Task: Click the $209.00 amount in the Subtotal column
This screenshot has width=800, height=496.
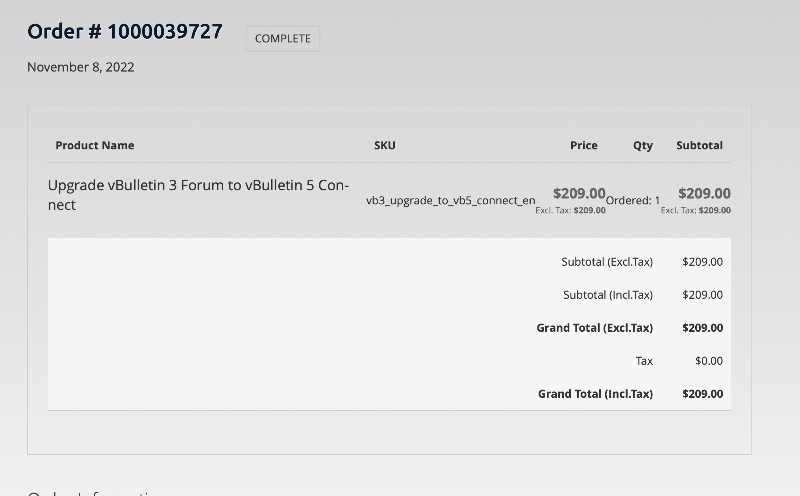Action: 704,193
